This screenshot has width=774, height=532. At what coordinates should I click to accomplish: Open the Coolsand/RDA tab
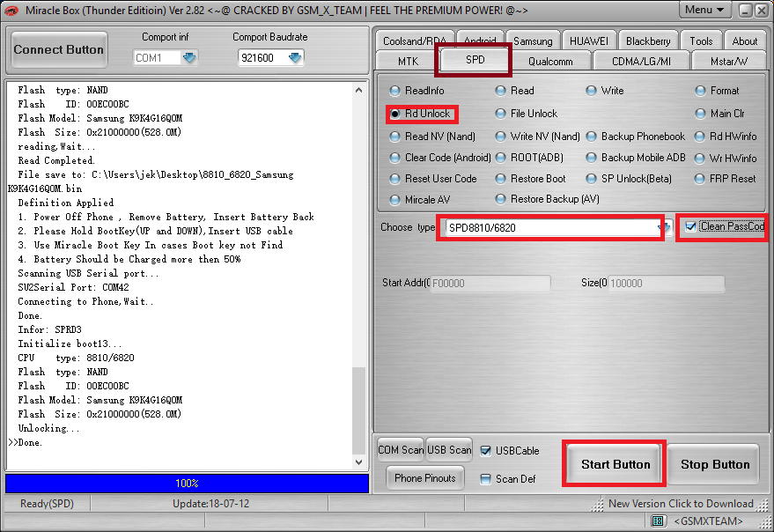415,41
